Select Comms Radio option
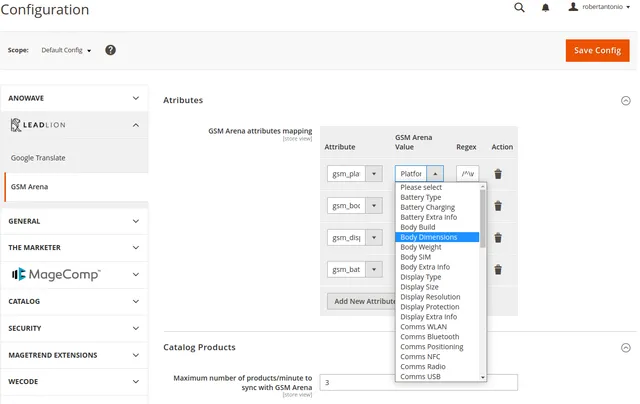This screenshot has height=404, width=640. (x=437, y=366)
